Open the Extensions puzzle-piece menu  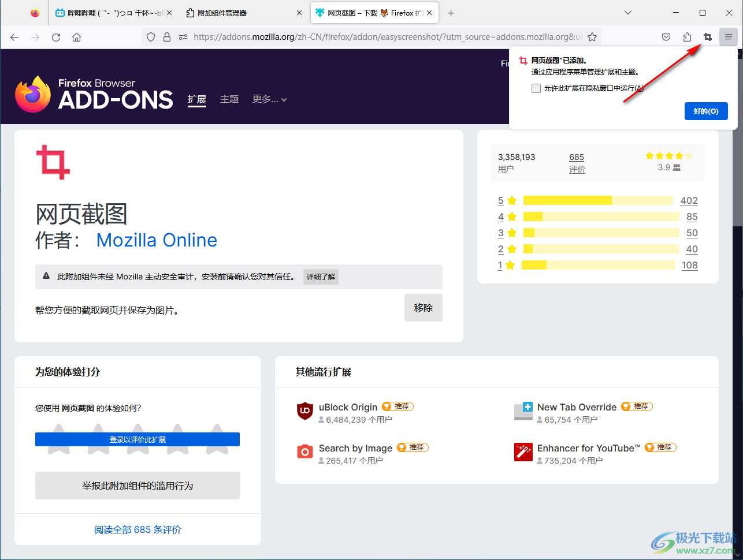point(687,37)
